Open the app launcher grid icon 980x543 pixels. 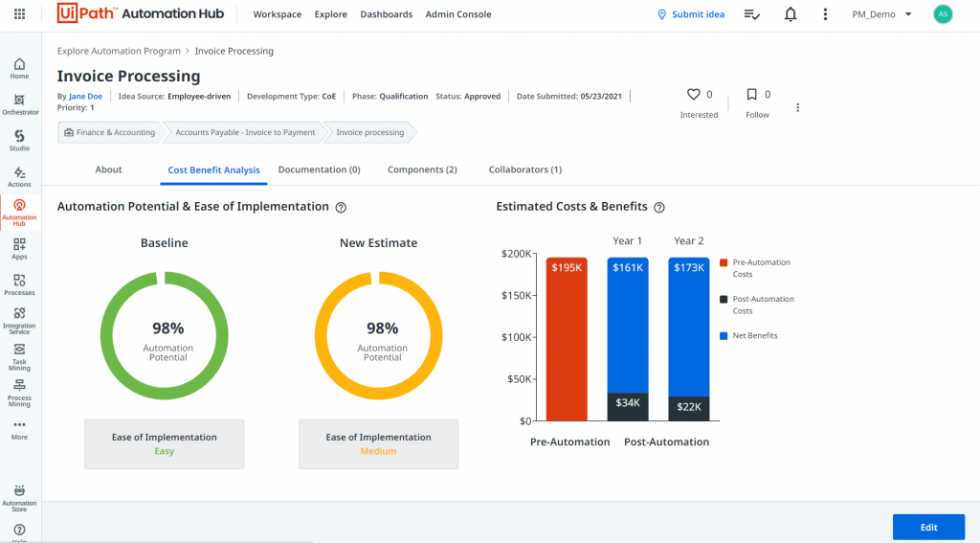pos(19,13)
